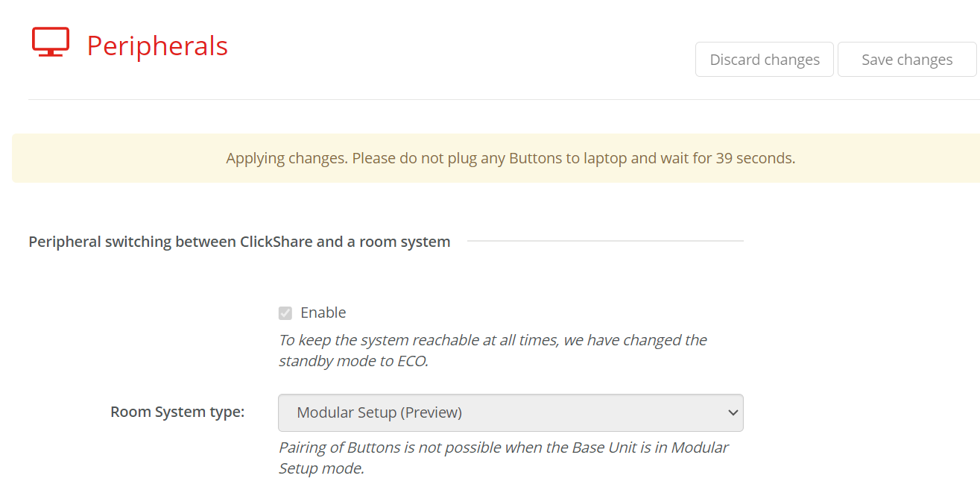Click the yellow applying-changes progress banner
Image resolution: width=980 pixels, height=496 pixels.
(x=490, y=158)
